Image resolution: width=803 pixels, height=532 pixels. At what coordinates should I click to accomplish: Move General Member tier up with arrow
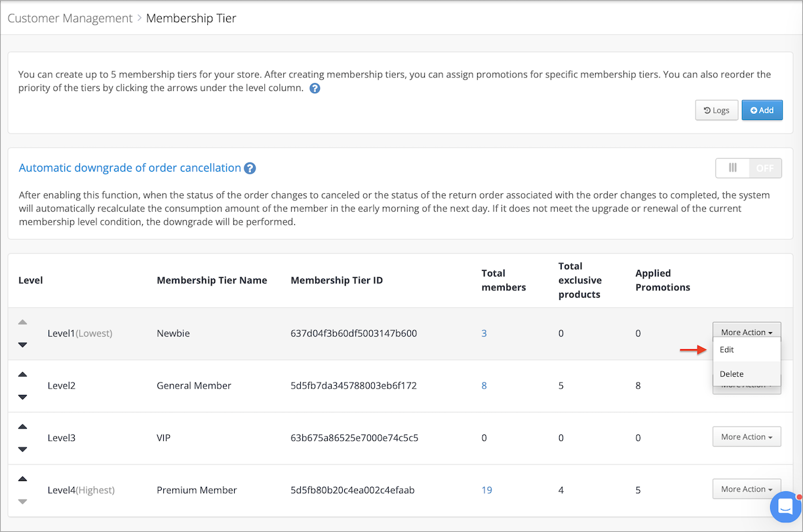(x=22, y=374)
